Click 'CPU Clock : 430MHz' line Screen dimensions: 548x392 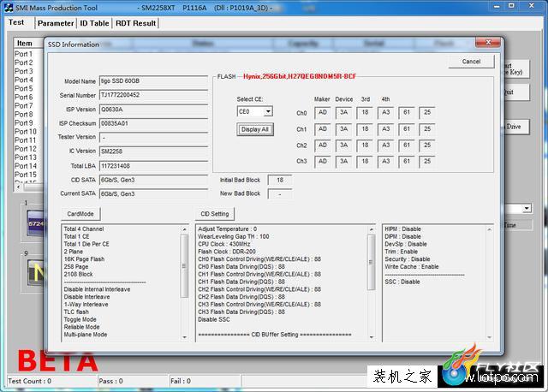224,244
